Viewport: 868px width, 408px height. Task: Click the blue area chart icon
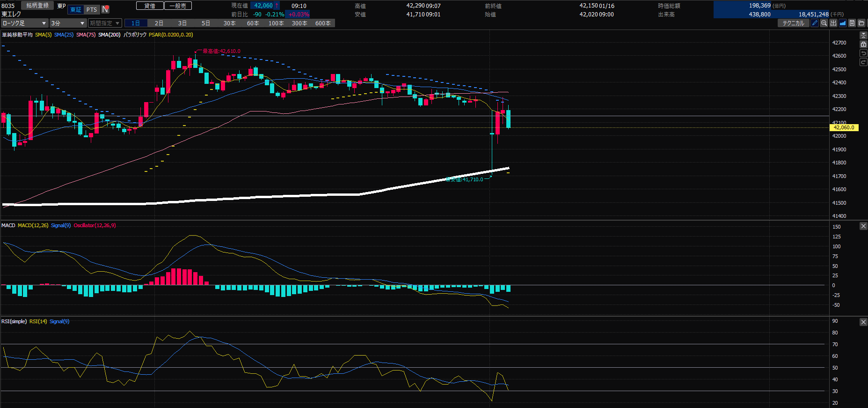843,23
